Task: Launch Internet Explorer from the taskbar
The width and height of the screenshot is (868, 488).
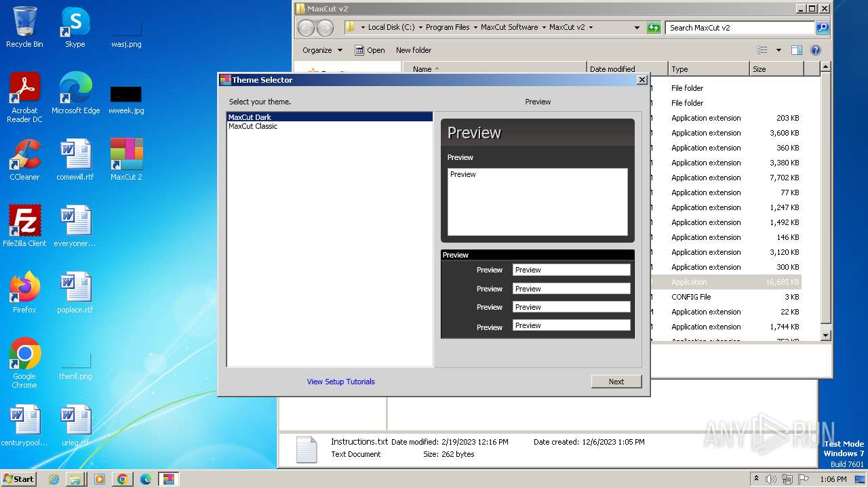Action: (x=54, y=479)
